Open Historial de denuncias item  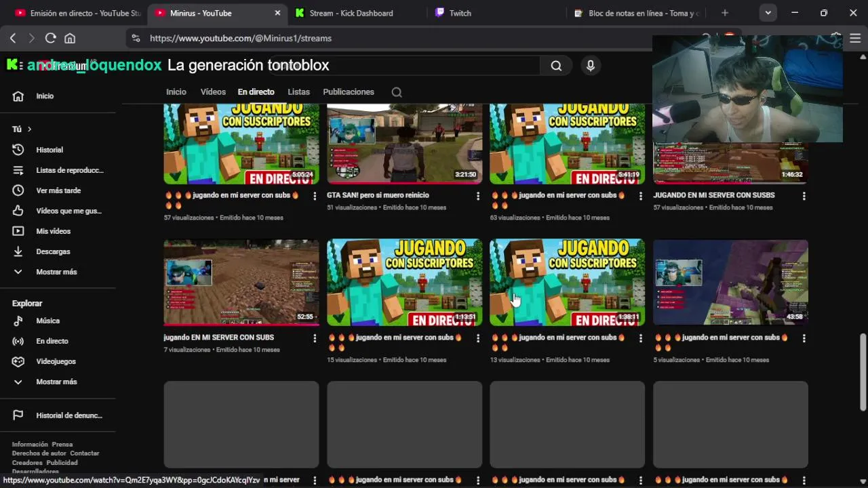pos(58,415)
